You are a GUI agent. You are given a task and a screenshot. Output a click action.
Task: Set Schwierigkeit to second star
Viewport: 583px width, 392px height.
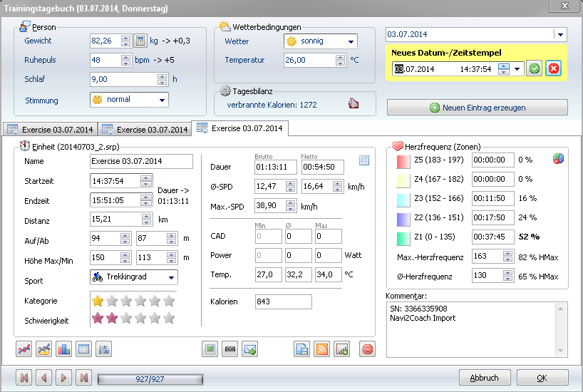pos(112,318)
